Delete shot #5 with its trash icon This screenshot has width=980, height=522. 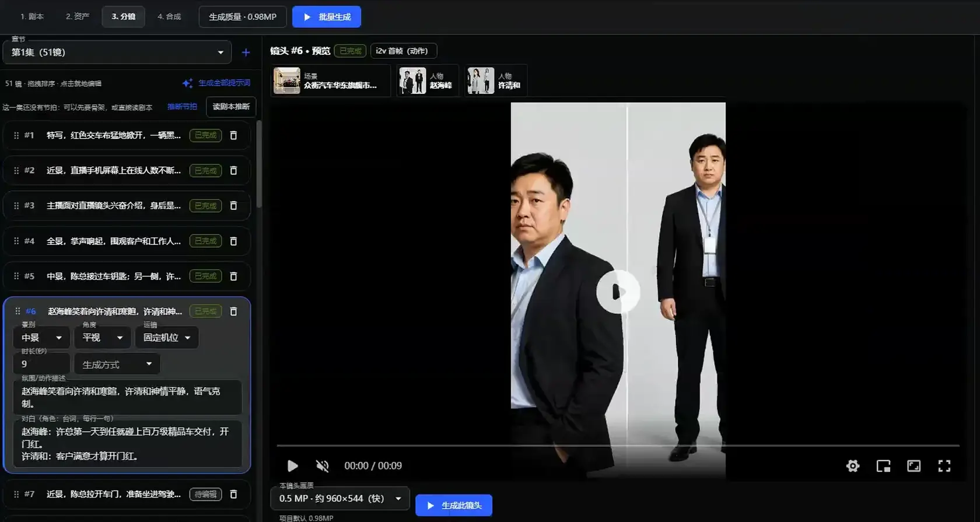coord(233,276)
